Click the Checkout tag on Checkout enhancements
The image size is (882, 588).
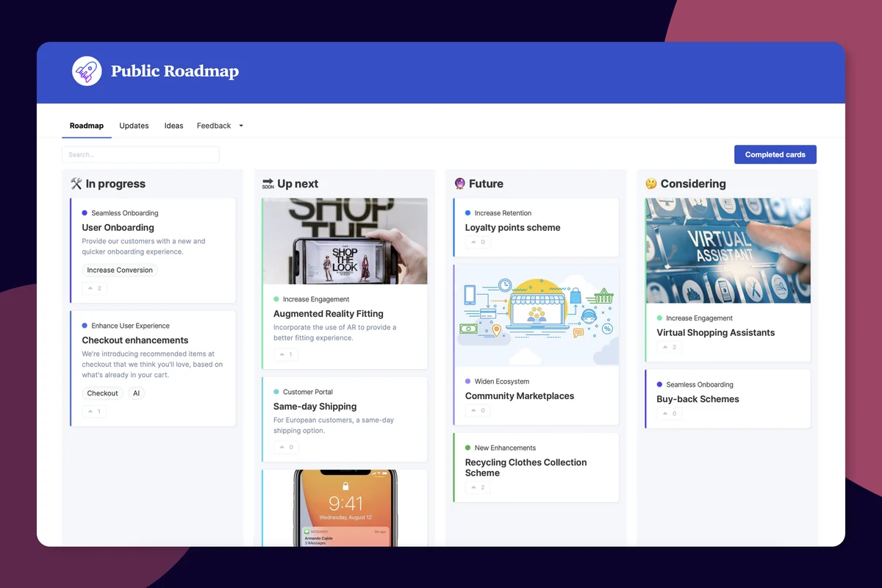[x=103, y=393]
